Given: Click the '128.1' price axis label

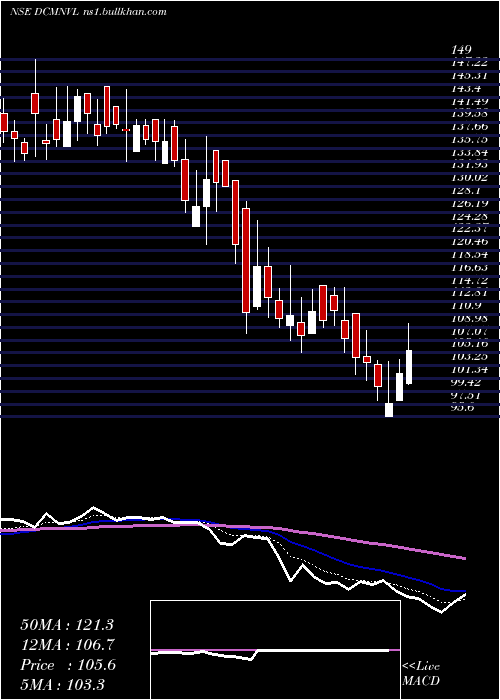Looking at the screenshot, I should 468,191.
